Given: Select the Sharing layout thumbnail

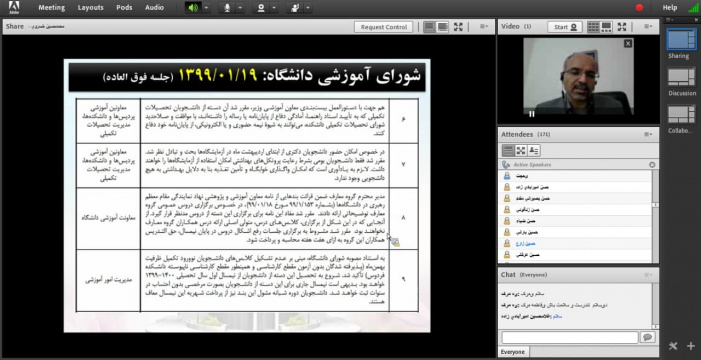Looking at the screenshot, I should pos(681,39).
